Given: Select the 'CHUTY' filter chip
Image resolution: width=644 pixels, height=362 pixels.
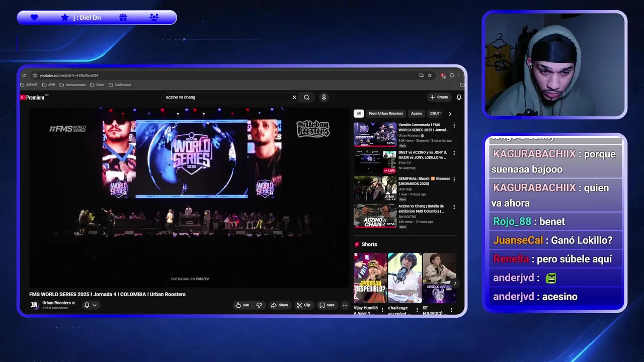Looking at the screenshot, I should pos(435,114).
